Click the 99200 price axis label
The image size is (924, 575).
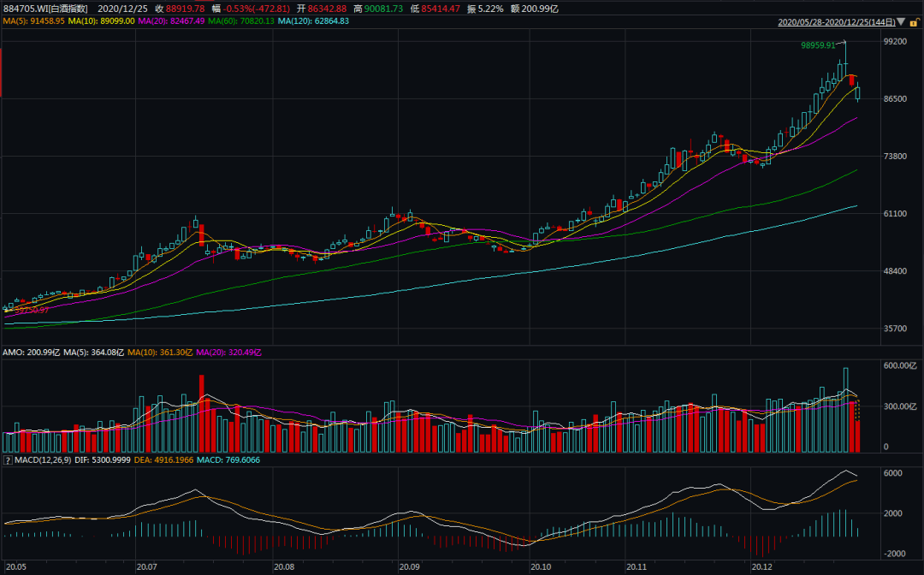click(895, 41)
